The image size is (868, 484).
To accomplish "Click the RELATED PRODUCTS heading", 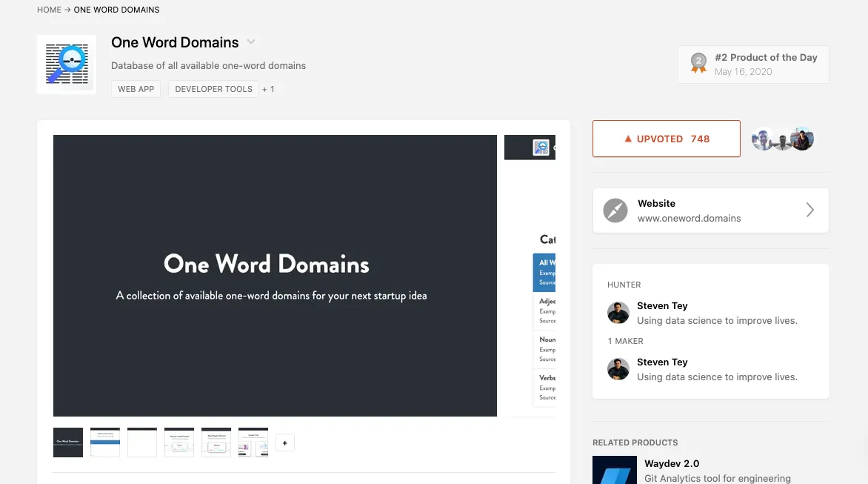I will 635,442.
